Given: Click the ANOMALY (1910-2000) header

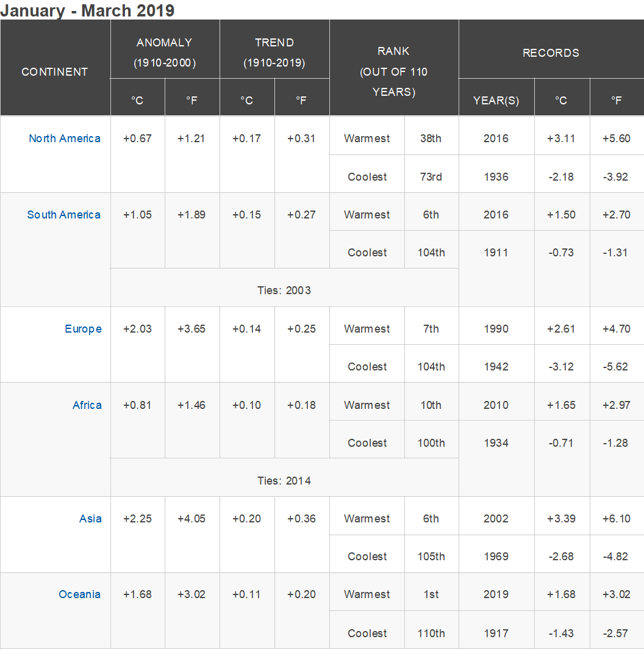Looking at the screenshot, I should coord(165,52).
